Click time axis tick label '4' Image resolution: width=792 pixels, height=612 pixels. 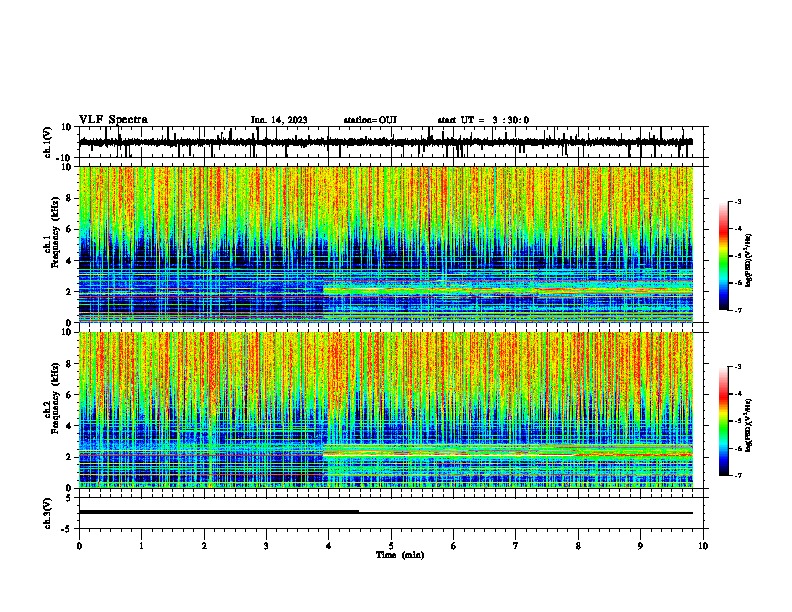coord(328,545)
